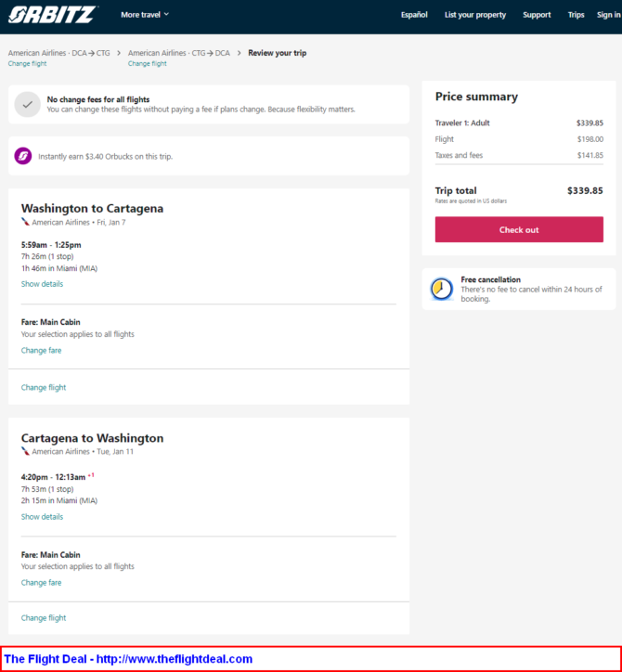Switch language to Español
This screenshot has width=622, height=672.
coord(414,15)
